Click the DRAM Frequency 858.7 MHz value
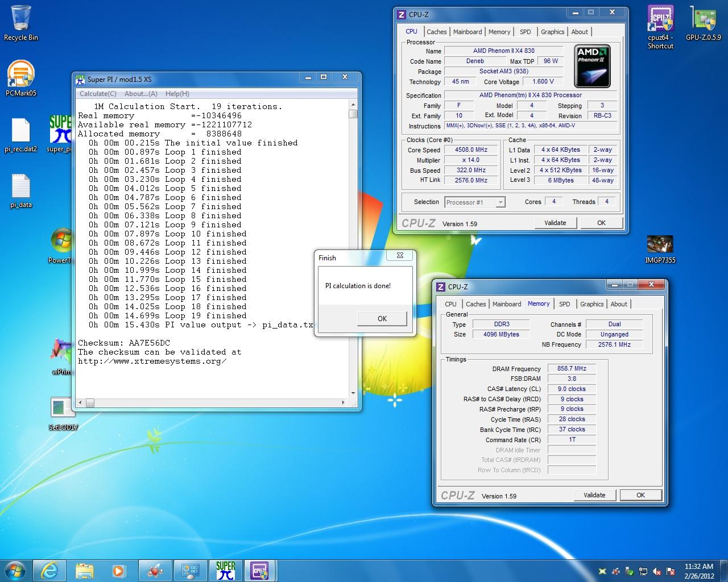 (572, 368)
